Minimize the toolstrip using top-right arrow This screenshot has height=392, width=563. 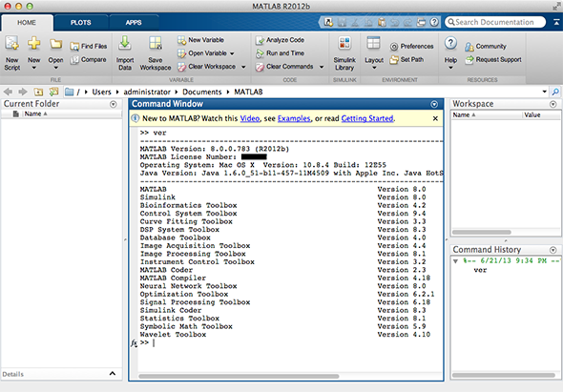[x=556, y=22]
